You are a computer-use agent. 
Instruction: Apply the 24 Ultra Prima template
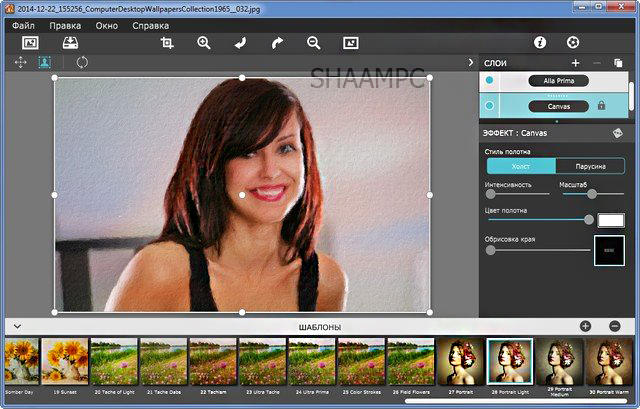click(x=312, y=362)
